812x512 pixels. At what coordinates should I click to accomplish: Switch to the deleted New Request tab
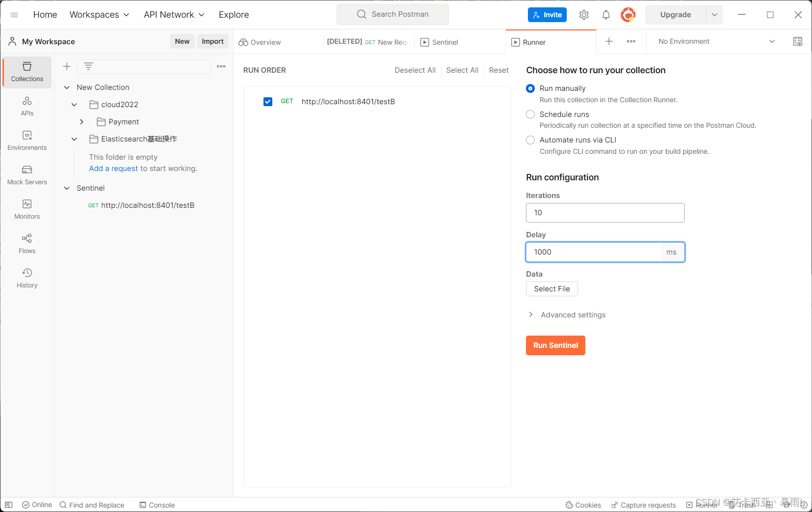[368, 42]
